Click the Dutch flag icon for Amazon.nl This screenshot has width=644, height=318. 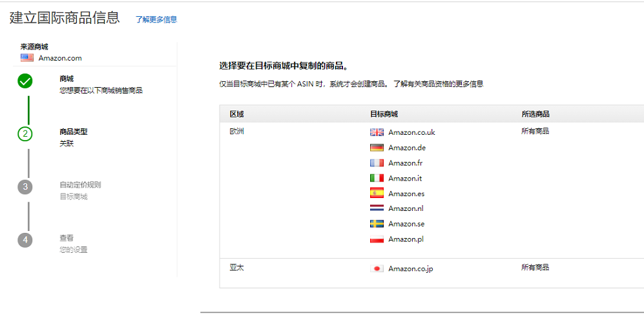[x=377, y=208]
